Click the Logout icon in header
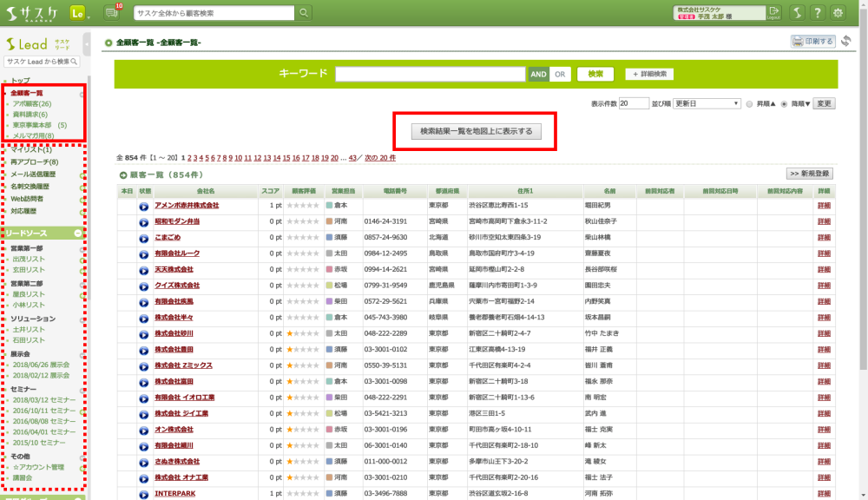This screenshot has height=500, width=868. 774,12
